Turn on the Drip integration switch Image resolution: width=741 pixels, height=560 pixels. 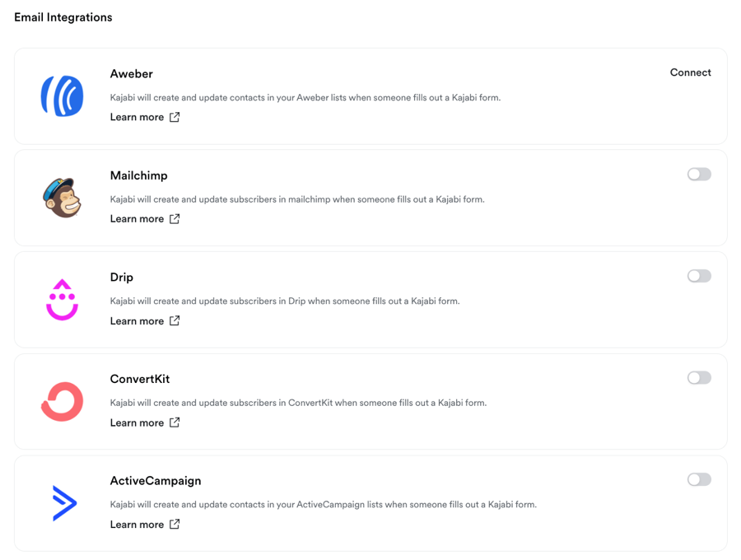click(x=699, y=276)
